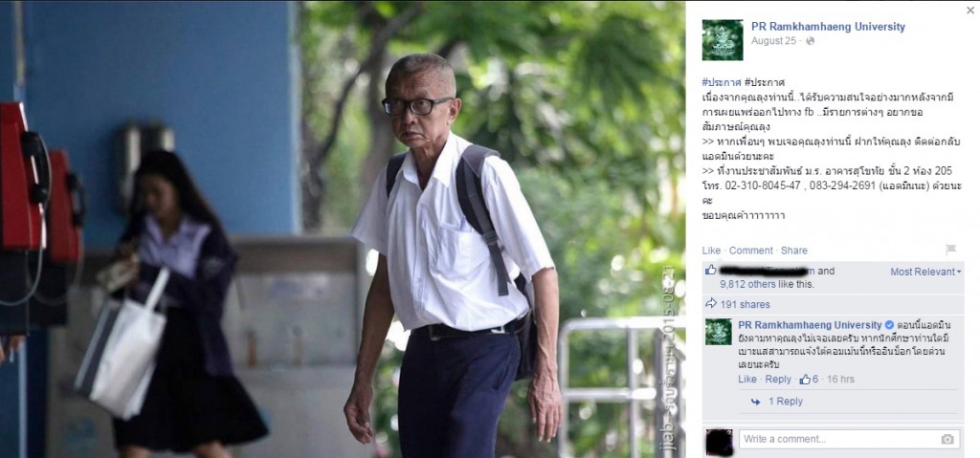Report the post using the flag icon
This screenshot has width=980, height=458.
tap(950, 250)
